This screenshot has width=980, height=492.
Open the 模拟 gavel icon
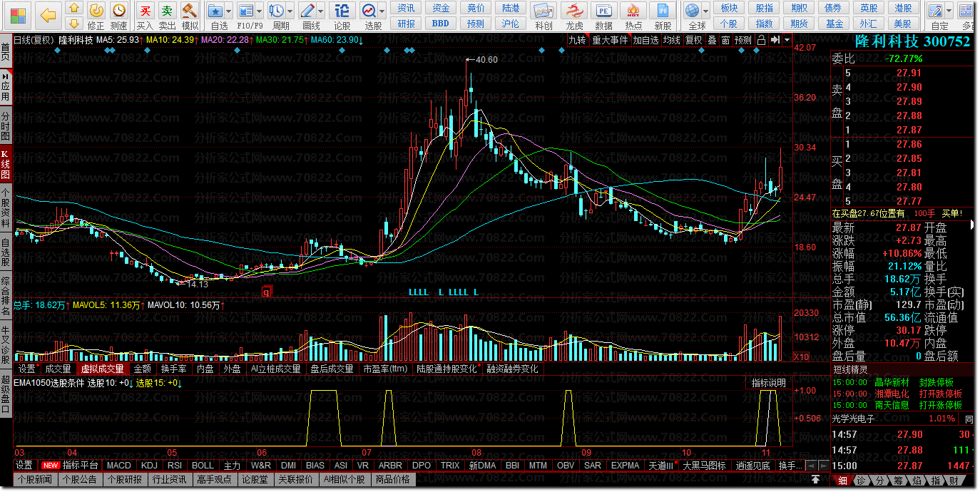click(190, 11)
